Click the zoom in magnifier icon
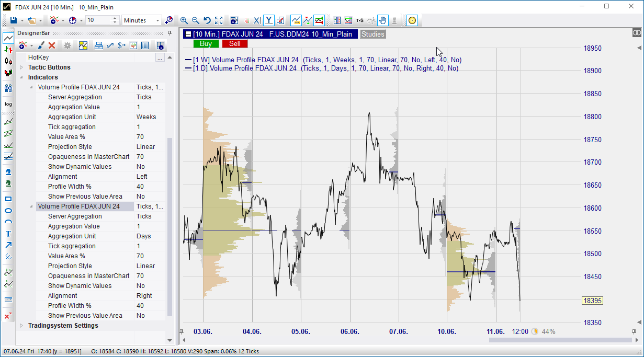This screenshot has height=357, width=644. point(184,20)
